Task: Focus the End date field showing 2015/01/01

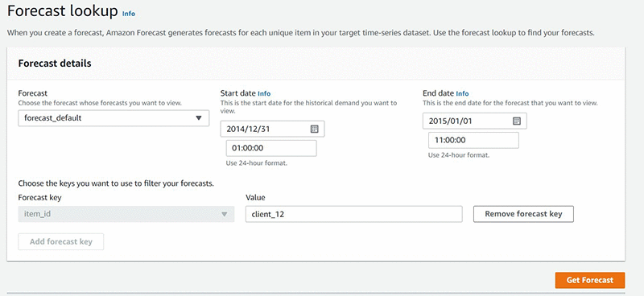Action: point(475,121)
